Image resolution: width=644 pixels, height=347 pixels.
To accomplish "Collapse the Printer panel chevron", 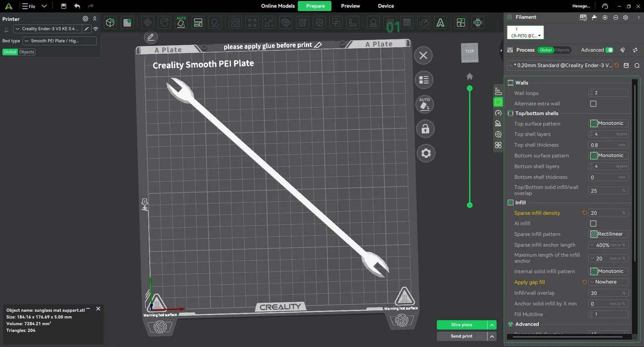I will (x=95, y=19).
